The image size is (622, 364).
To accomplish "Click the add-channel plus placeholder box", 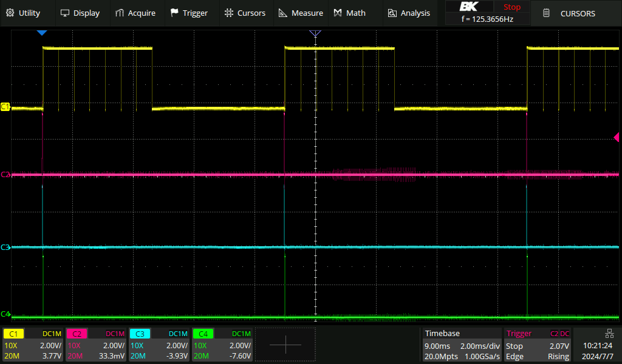I will coord(285,344).
